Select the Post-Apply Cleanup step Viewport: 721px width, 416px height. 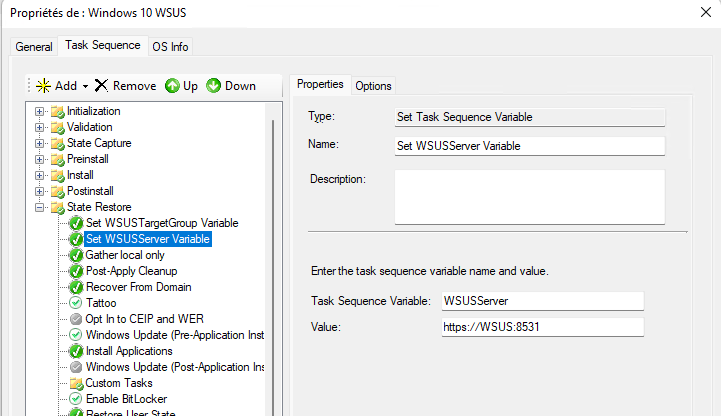[132, 271]
